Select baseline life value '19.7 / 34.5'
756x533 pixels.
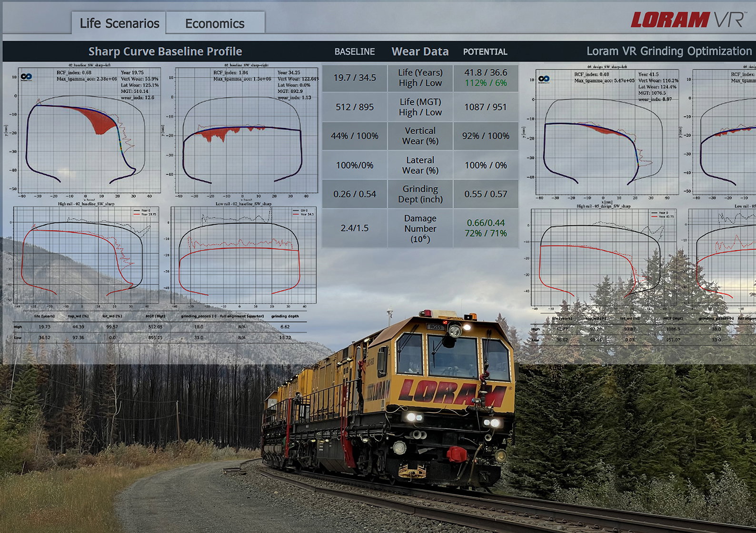tap(355, 78)
